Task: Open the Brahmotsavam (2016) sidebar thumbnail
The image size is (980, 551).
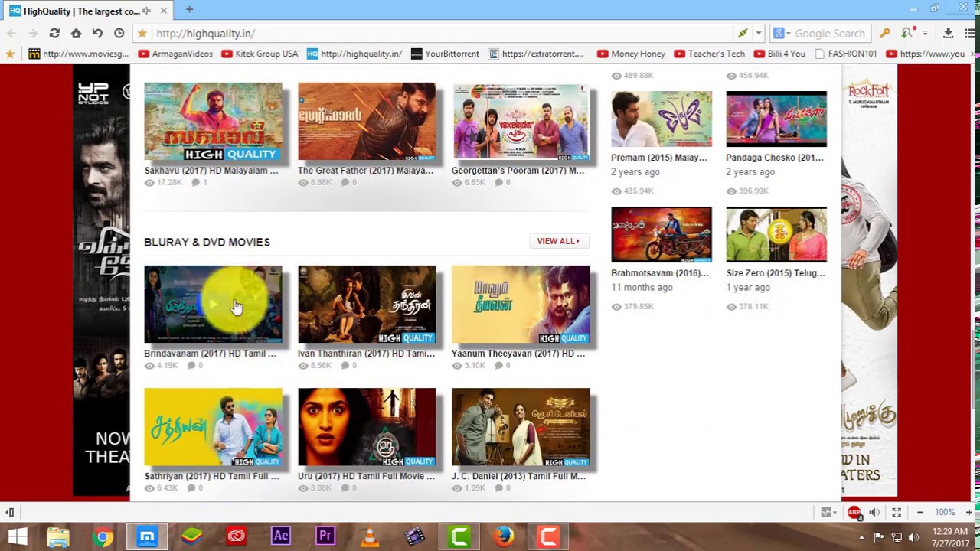Action: pyautogui.click(x=661, y=234)
